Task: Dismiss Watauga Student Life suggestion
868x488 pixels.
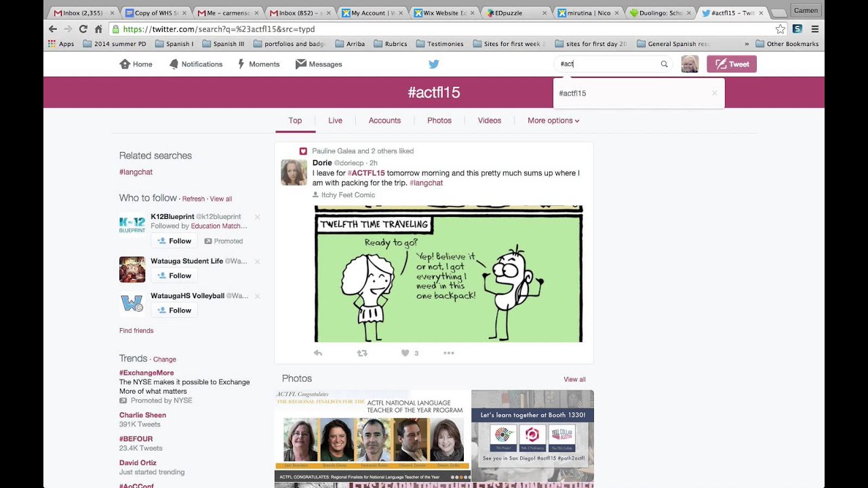Action: [257, 261]
